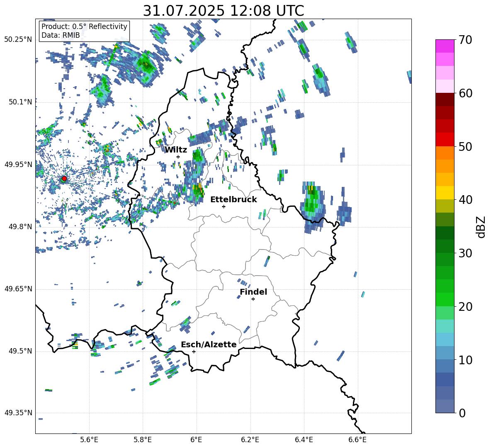Image resolution: width=491 pixels, height=448 pixels.
Task: Click the title 31.07.2025 12:08 UTC
Action: [x=224, y=11]
